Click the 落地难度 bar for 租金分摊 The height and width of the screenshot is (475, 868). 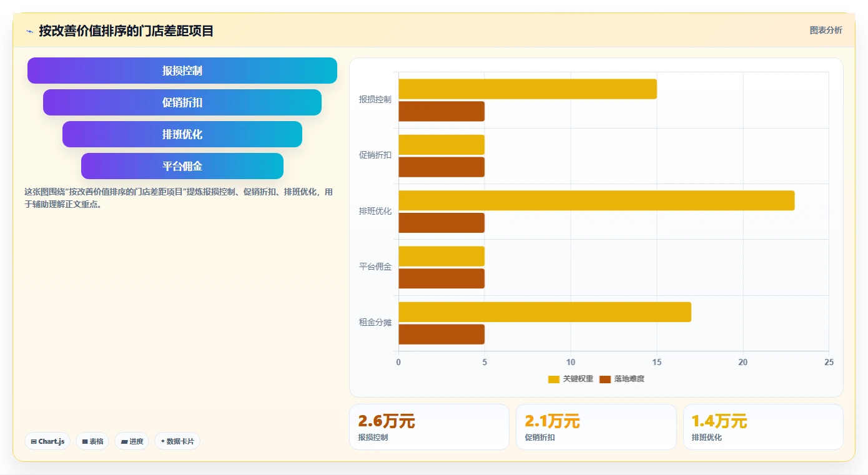point(441,335)
